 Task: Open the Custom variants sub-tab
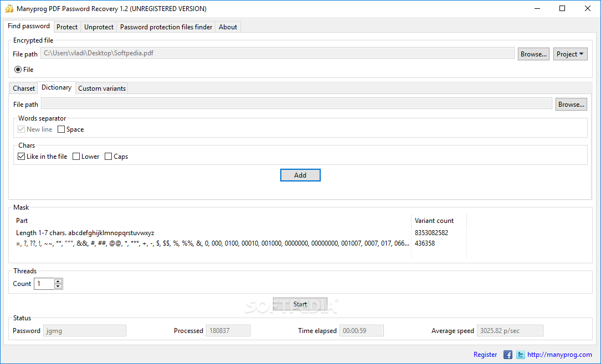[x=102, y=89]
